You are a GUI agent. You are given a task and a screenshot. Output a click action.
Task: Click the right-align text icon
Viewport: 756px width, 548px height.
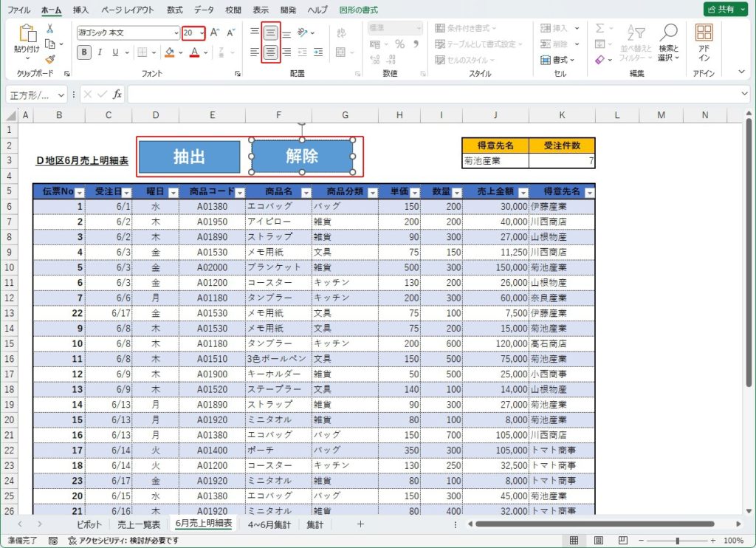coord(286,52)
